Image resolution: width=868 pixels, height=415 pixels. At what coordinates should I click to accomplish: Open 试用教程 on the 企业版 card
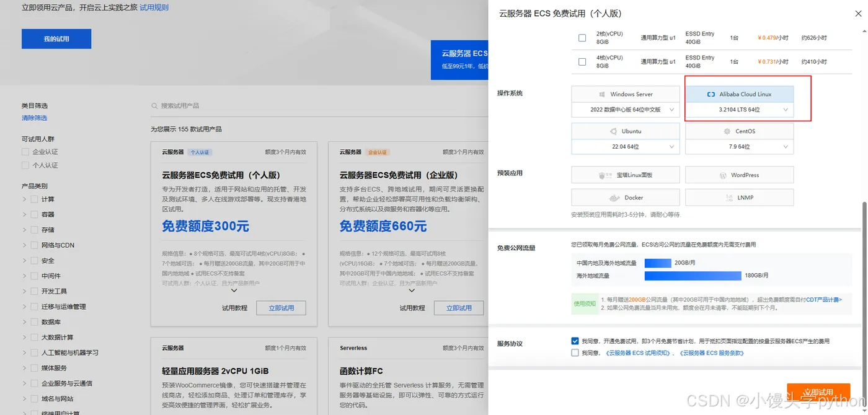(x=412, y=308)
